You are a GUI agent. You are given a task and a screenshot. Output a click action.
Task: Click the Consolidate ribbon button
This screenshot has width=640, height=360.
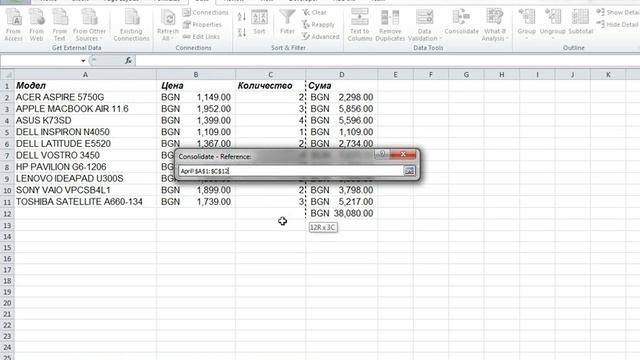(461, 22)
